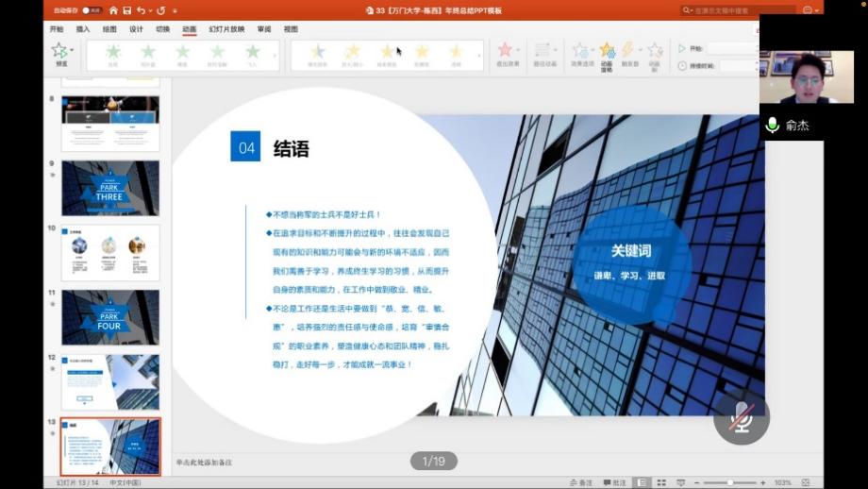
Task: Choose the fifth yellow emphasis effect star
Action: pyautogui.click(x=456, y=52)
